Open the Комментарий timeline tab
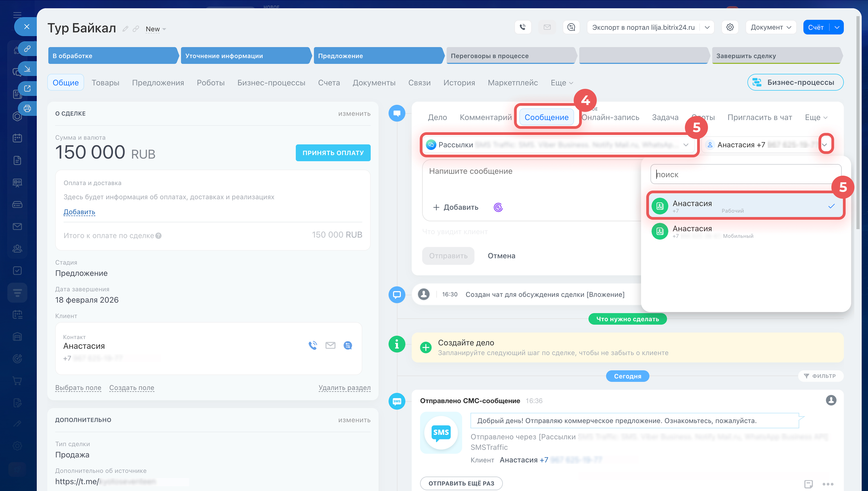 (485, 117)
